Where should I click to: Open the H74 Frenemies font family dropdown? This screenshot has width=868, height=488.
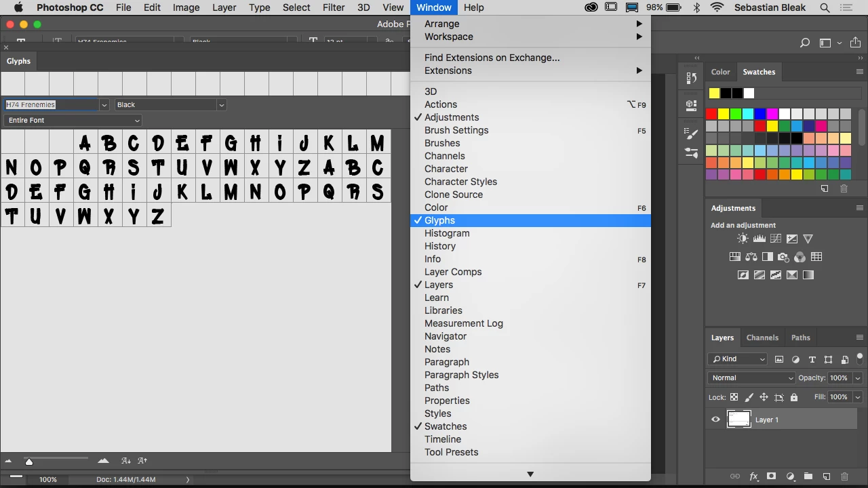104,105
